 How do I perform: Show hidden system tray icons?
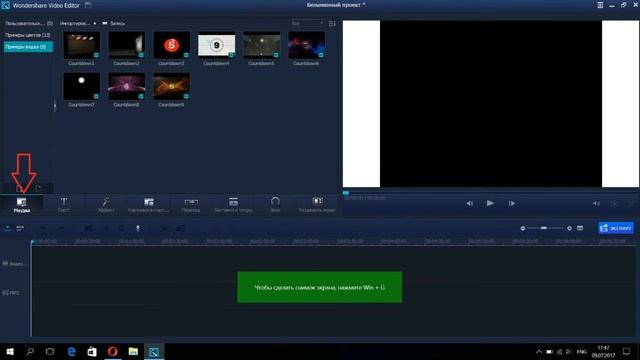(x=539, y=351)
